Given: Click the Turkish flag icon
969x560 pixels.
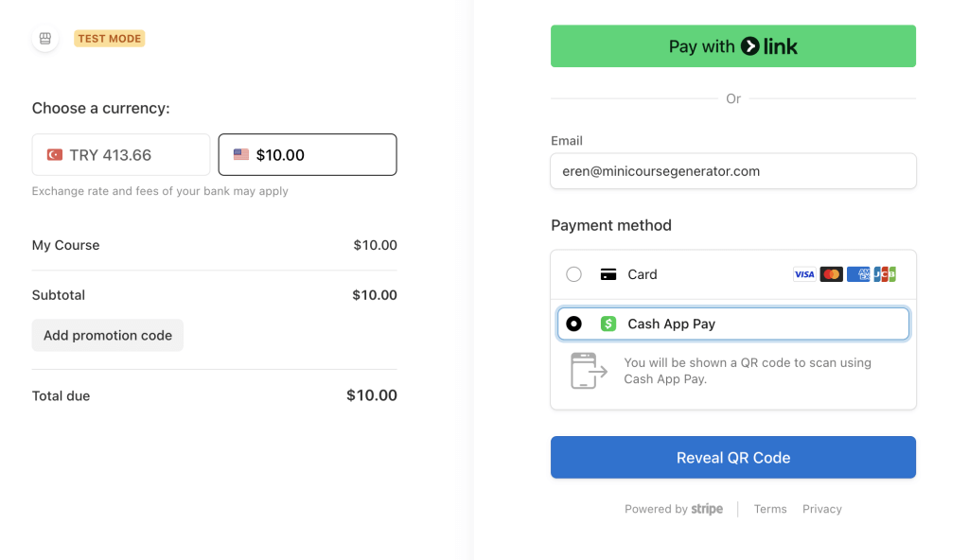Looking at the screenshot, I should (55, 155).
